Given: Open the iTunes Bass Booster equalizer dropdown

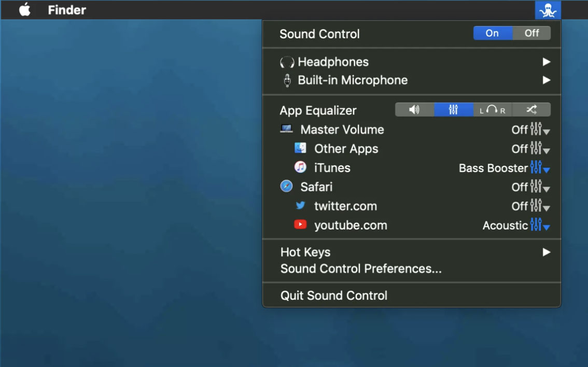Looking at the screenshot, I should click(x=539, y=168).
